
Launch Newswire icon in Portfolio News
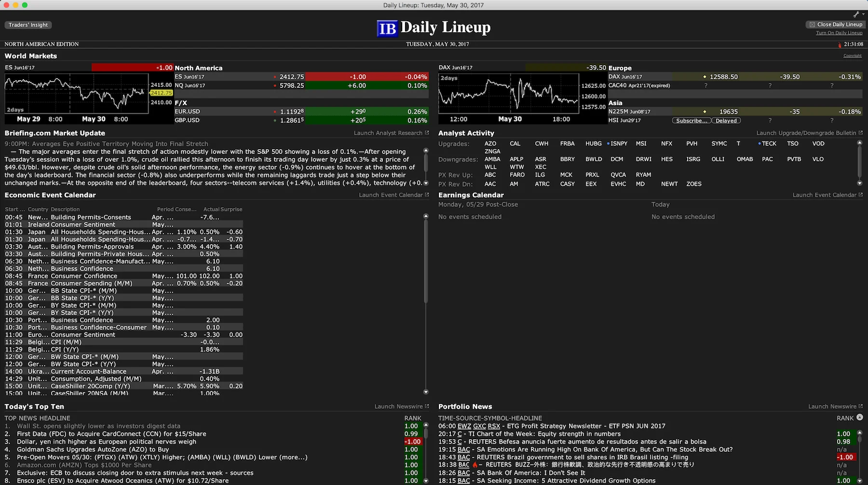tap(860, 406)
